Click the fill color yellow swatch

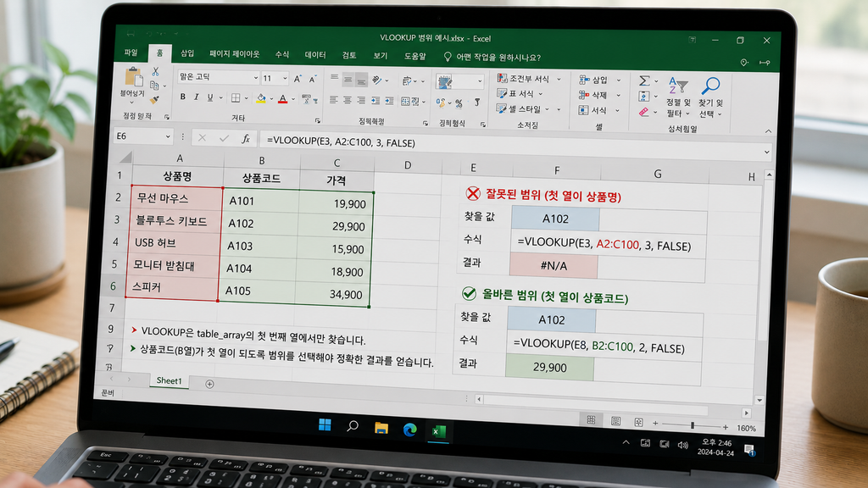point(261,99)
